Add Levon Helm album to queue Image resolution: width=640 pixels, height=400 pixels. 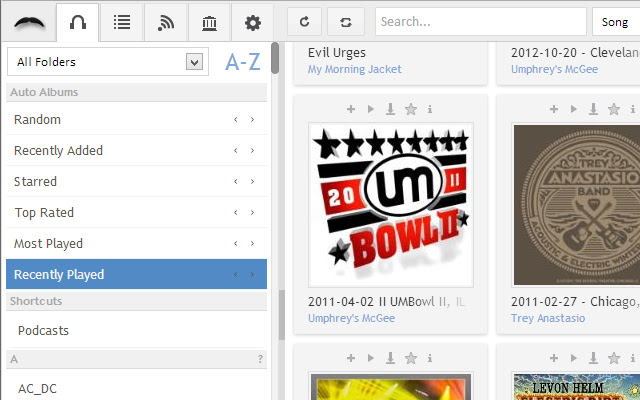click(x=554, y=358)
